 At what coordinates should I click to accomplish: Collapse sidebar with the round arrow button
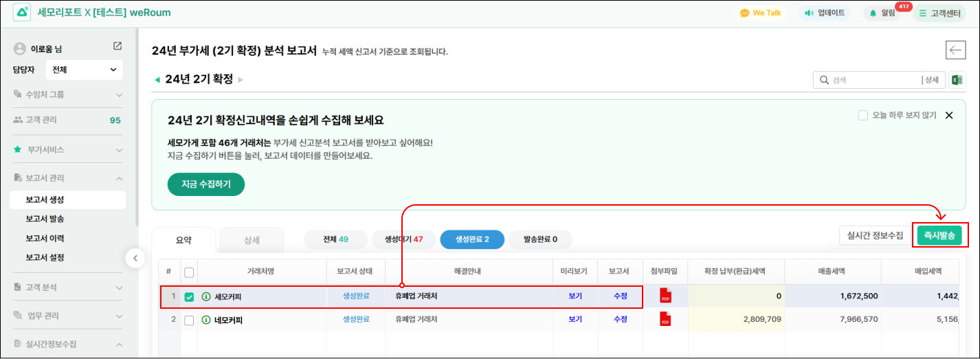135,259
